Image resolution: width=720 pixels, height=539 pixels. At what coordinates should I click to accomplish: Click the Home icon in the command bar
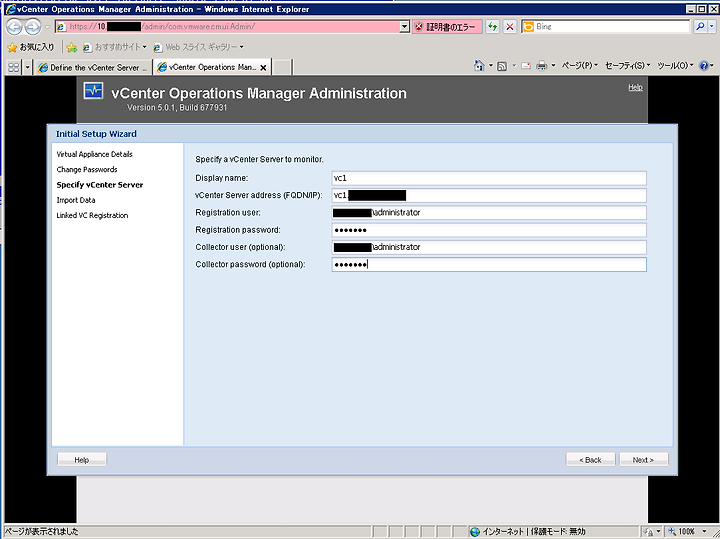pyautogui.click(x=479, y=66)
